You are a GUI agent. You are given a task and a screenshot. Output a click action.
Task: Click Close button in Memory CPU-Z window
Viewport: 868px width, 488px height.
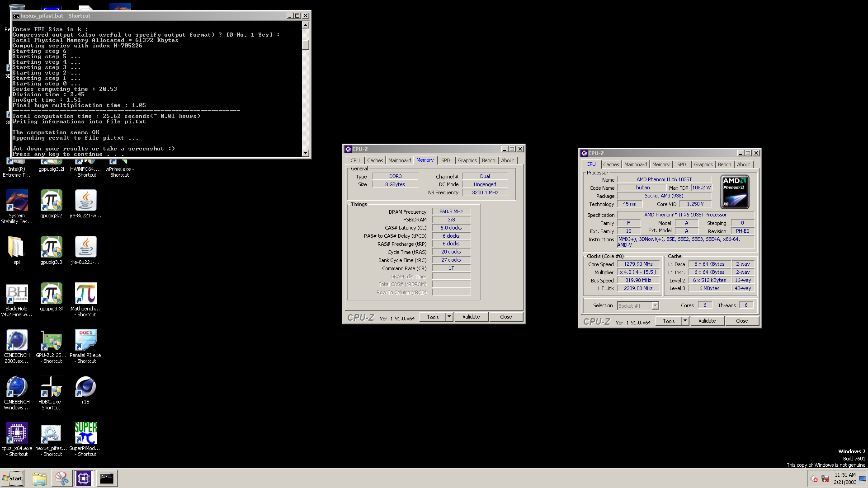[x=506, y=317]
